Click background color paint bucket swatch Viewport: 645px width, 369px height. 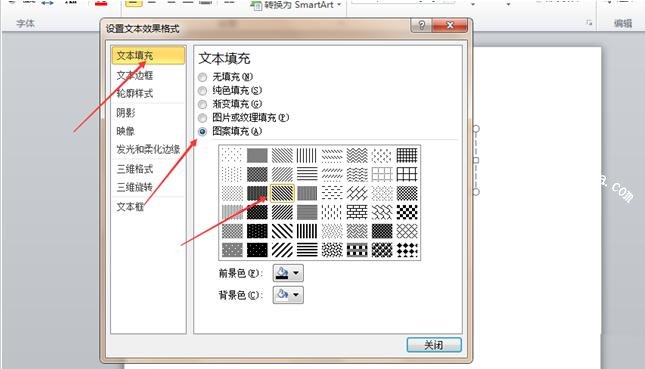[282, 295]
